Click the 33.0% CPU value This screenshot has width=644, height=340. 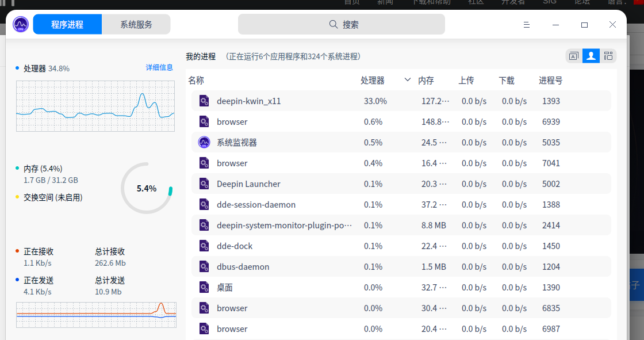[x=375, y=101]
